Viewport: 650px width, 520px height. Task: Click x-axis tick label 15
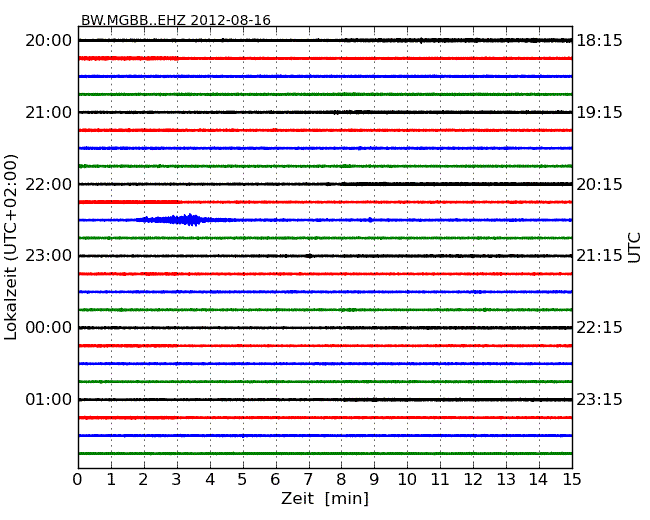(x=572, y=479)
